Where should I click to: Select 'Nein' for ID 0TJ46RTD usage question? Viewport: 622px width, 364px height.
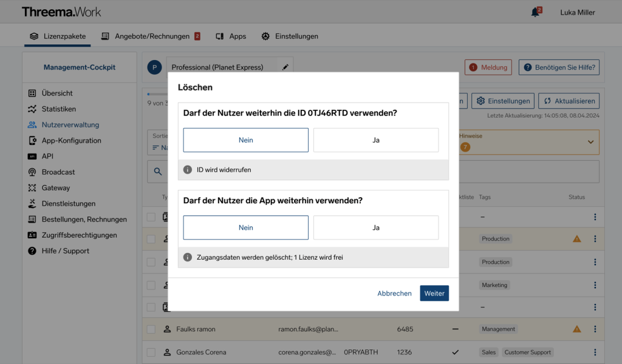pyautogui.click(x=245, y=140)
